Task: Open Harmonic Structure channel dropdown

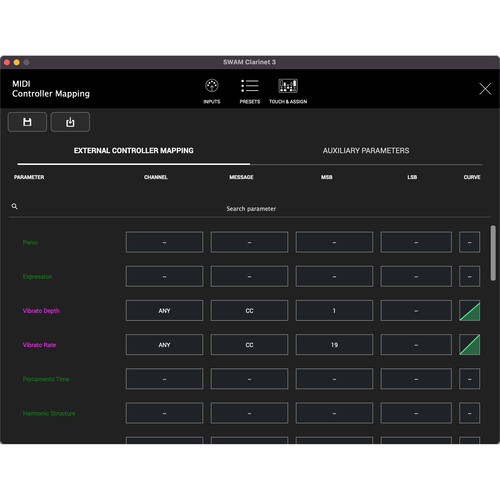Action: tap(164, 413)
